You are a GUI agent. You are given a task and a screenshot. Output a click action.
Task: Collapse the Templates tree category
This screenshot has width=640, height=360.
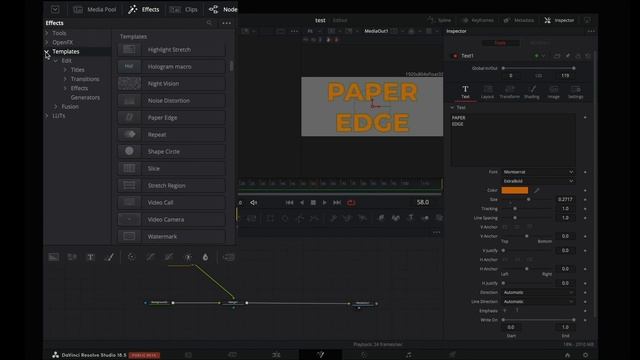[47, 51]
